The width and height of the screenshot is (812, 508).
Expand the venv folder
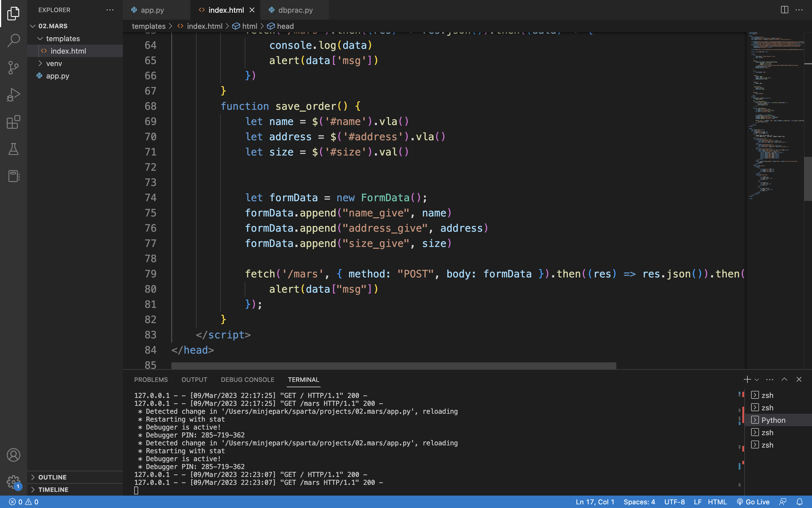[x=75, y=63]
